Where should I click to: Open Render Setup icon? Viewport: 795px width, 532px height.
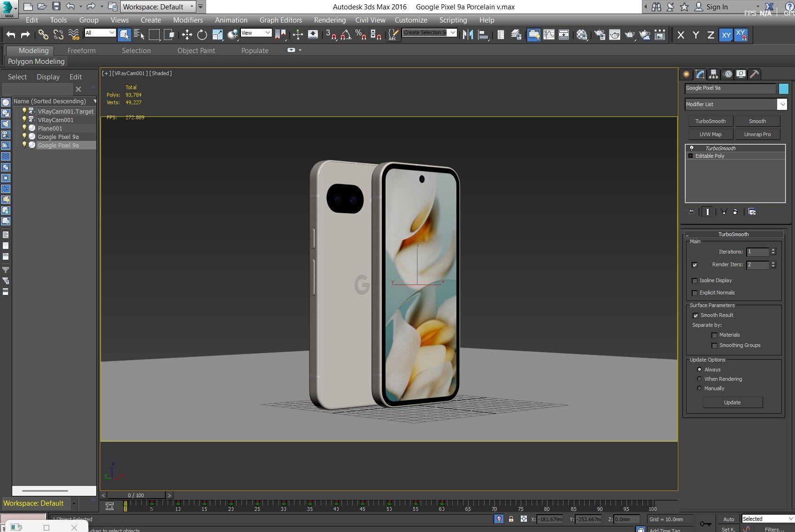click(600, 35)
